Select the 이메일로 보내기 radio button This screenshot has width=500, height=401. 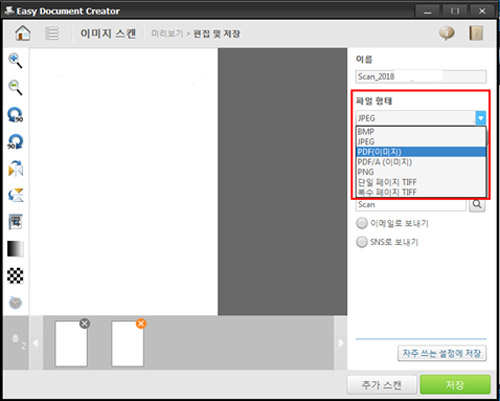(x=362, y=223)
